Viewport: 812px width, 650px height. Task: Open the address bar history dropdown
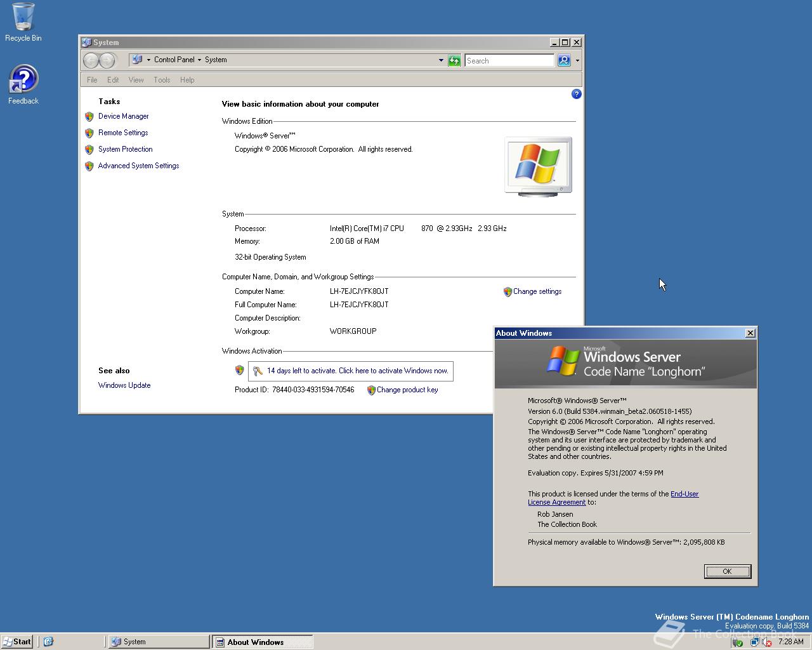pos(441,60)
